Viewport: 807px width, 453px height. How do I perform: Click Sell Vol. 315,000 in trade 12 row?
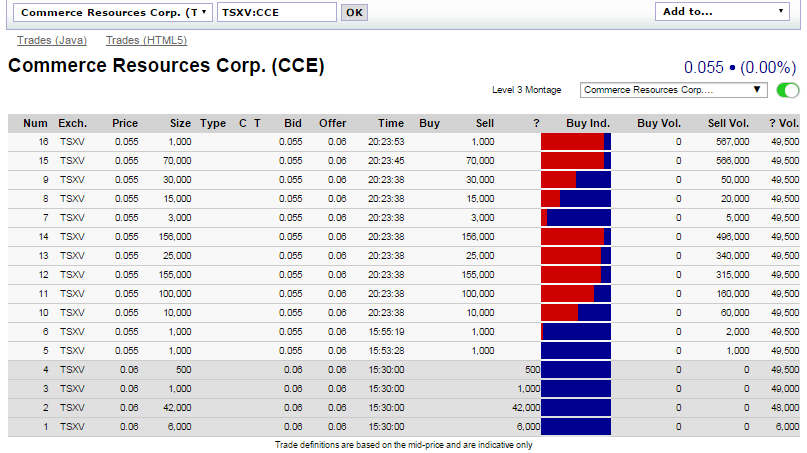732,275
